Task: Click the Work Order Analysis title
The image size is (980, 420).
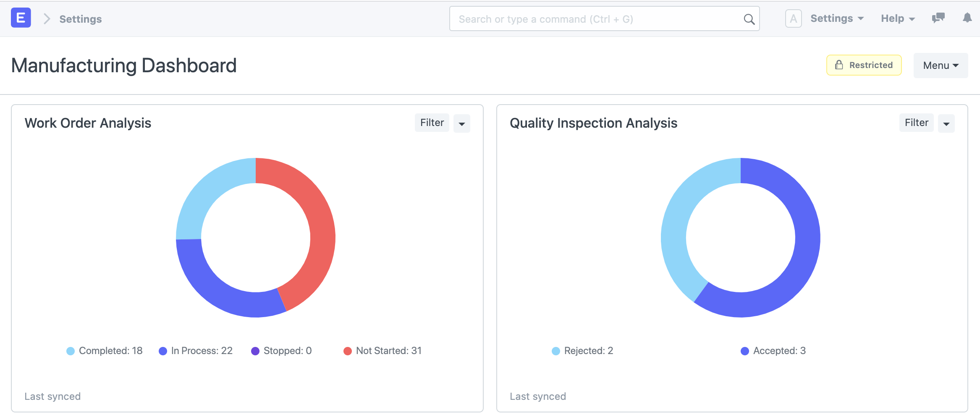Action: [x=88, y=123]
